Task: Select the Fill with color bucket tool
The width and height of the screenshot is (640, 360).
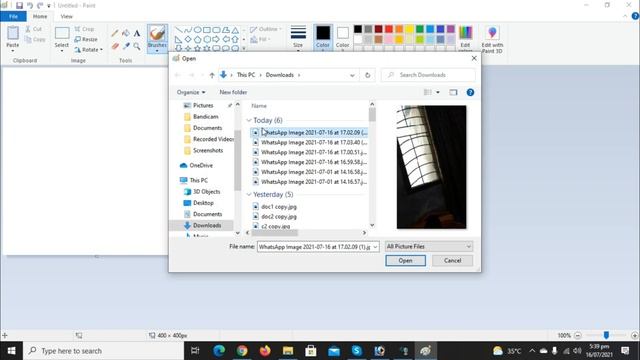Action: pos(126,33)
